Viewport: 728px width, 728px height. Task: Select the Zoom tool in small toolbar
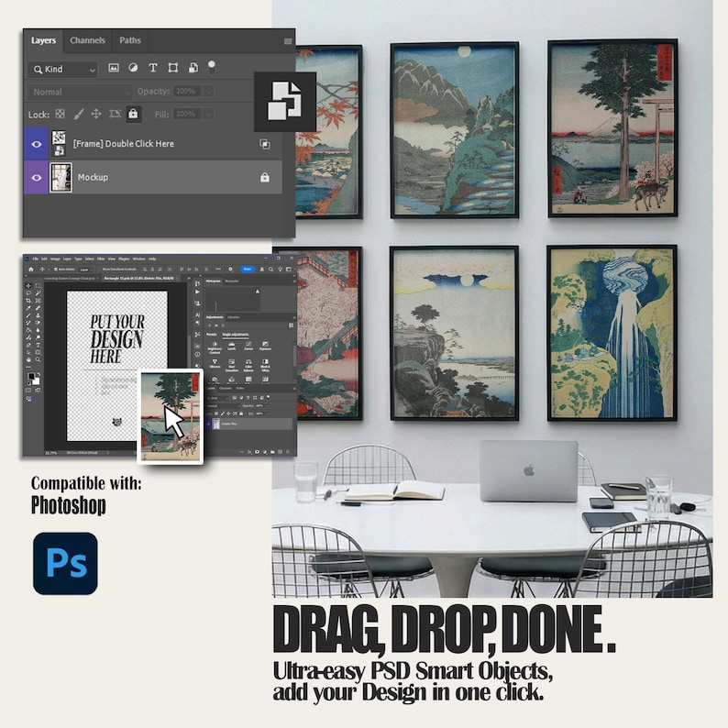(39, 359)
